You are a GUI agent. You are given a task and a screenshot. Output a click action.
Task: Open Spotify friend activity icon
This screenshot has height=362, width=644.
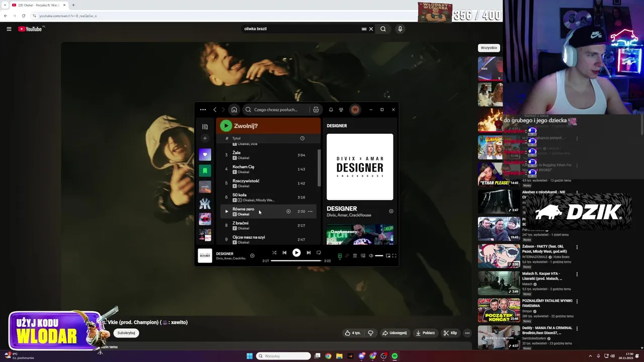(341, 110)
